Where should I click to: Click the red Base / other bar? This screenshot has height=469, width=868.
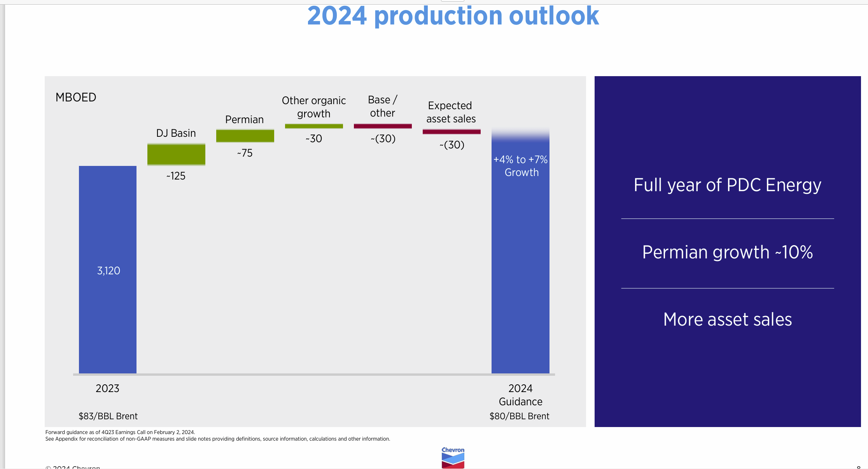coord(383,125)
